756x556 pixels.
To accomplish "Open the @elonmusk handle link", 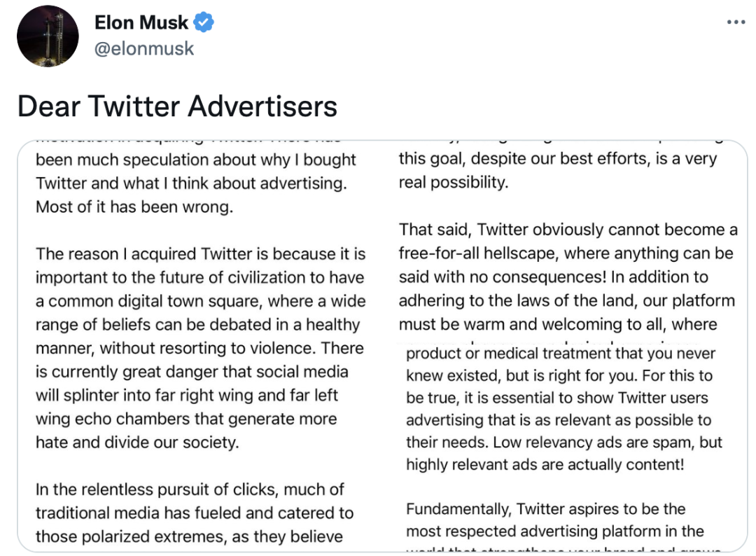I will click(x=144, y=49).
